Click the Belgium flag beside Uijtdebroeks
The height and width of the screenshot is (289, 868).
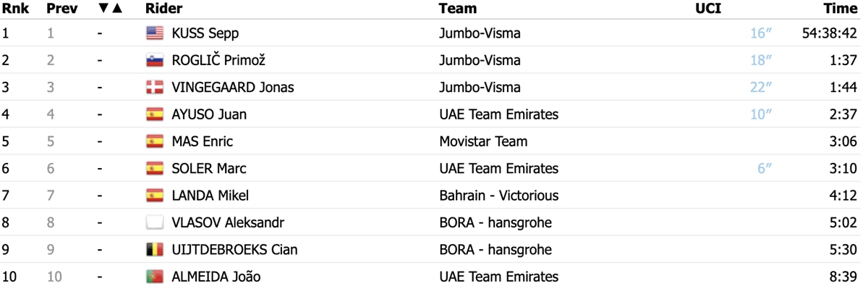point(155,250)
